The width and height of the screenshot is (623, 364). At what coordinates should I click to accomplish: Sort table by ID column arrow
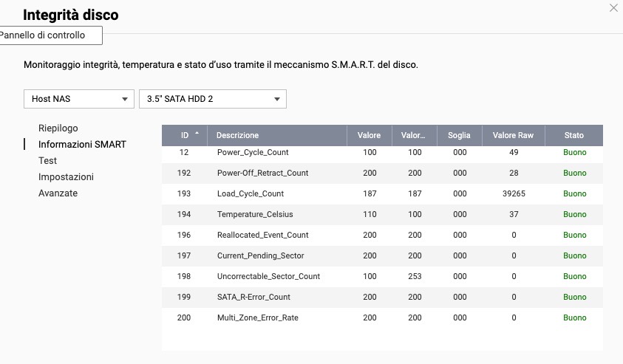[x=197, y=134]
